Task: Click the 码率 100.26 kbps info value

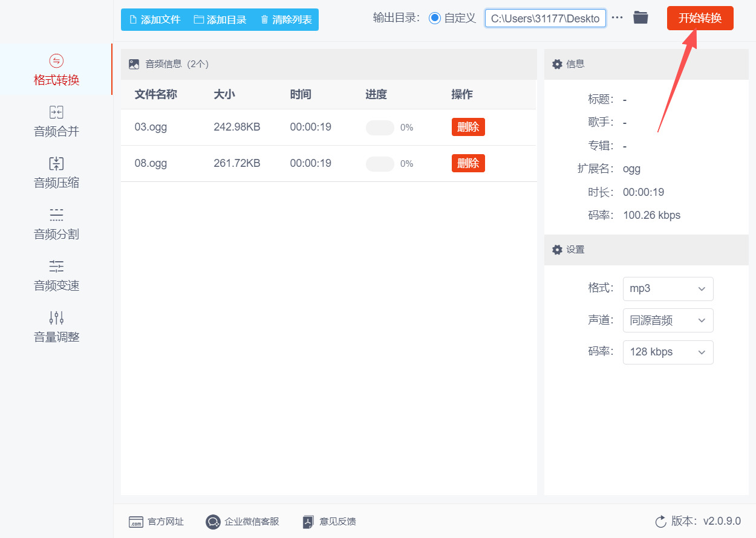Action: (x=652, y=215)
